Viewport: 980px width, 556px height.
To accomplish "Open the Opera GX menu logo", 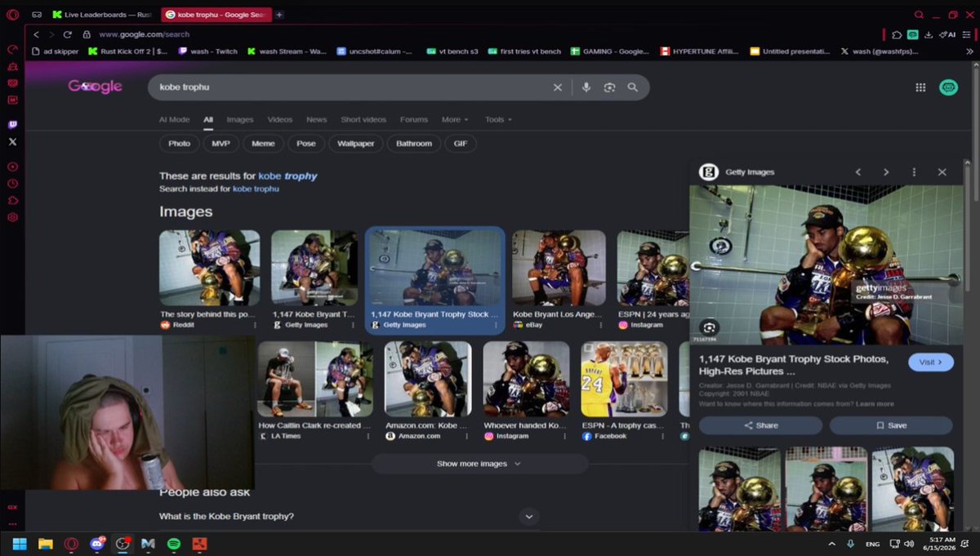I will pos(12,14).
